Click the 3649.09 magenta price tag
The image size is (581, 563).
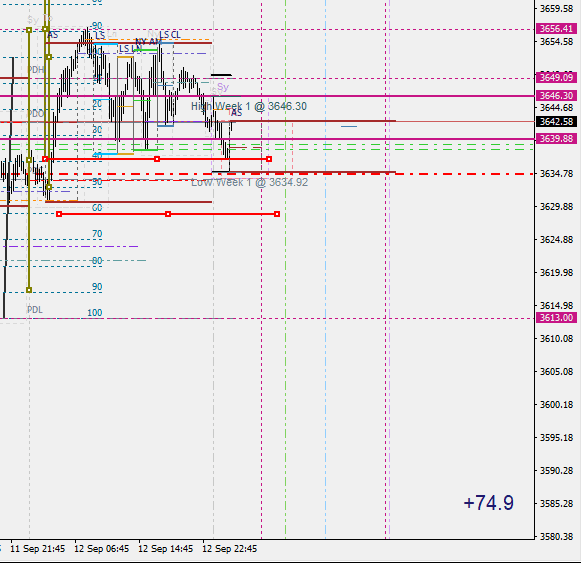pyautogui.click(x=556, y=77)
